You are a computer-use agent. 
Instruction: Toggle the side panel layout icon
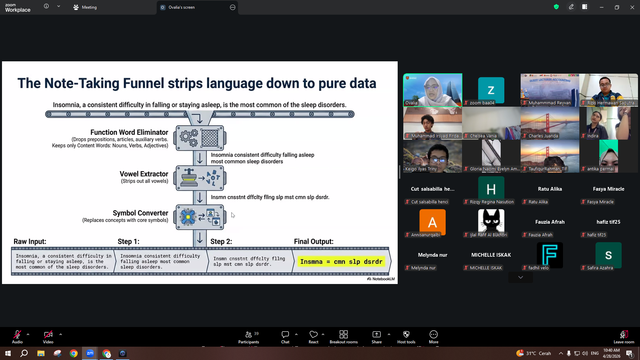coord(584,7)
